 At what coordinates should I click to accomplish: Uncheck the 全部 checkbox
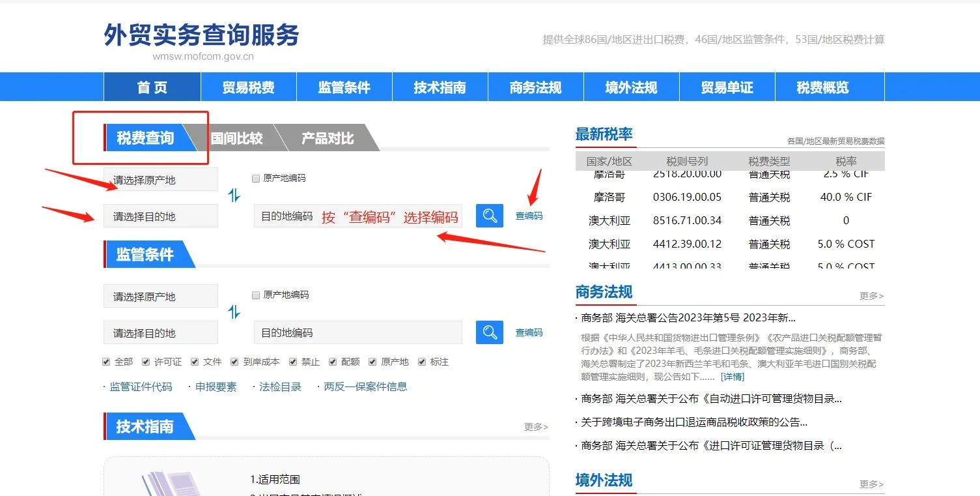click(106, 362)
